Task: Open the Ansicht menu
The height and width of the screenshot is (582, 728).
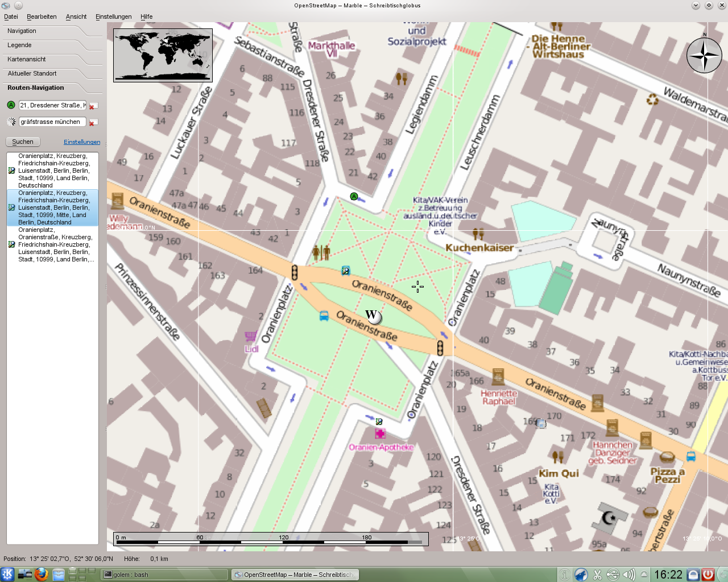Action: [76, 16]
